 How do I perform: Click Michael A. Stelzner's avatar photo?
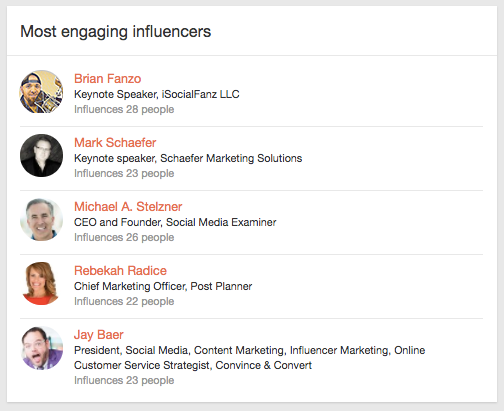[x=41, y=220]
